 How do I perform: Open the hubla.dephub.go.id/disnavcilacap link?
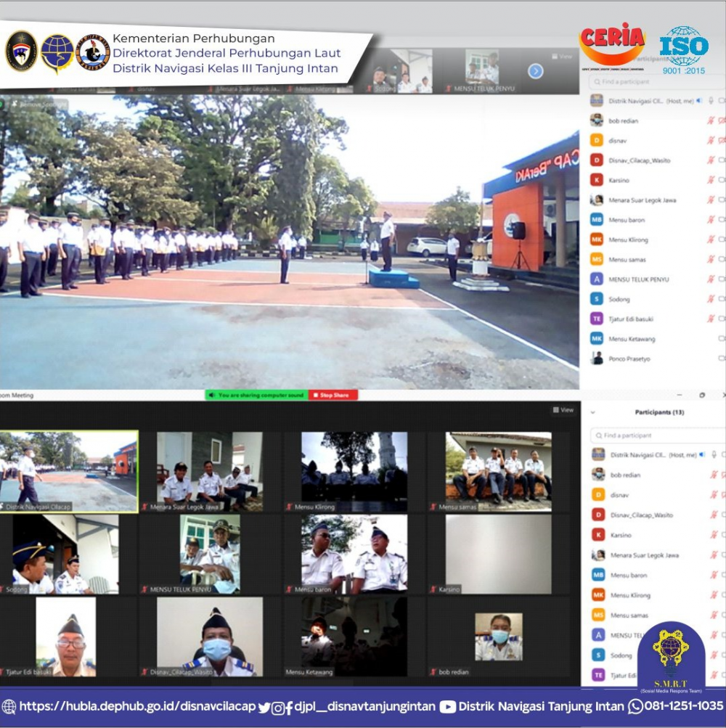click(137, 707)
